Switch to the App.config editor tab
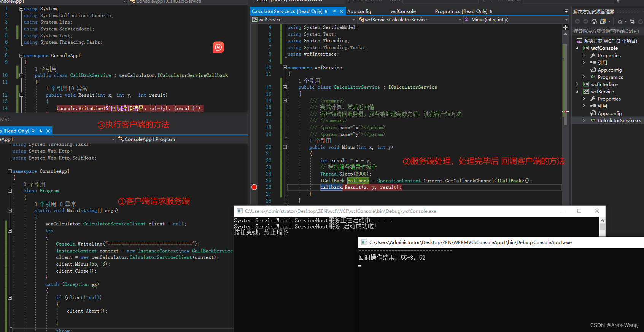The width and height of the screenshot is (644, 332). click(359, 11)
